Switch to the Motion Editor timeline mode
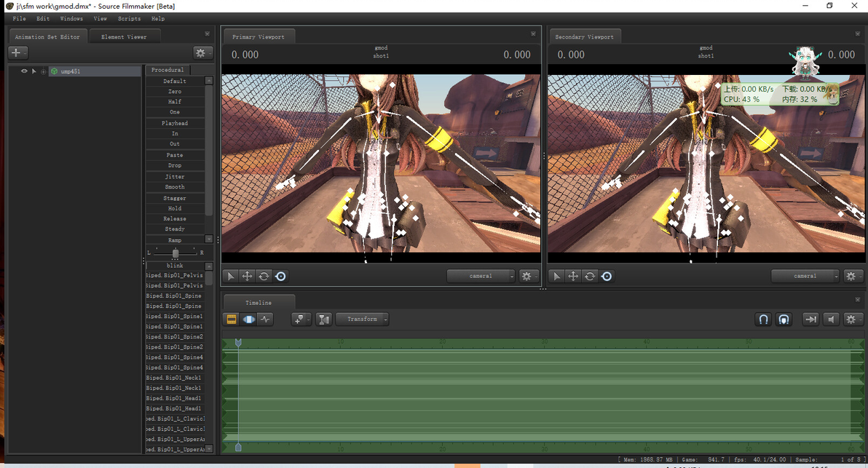This screenshot has width=868, height=468. [249, 319]
